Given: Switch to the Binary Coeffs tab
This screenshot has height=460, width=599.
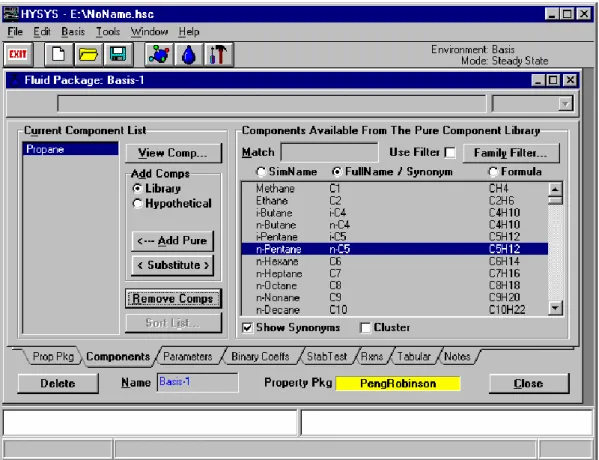Looking at the screenshot, I should (261, 356).
